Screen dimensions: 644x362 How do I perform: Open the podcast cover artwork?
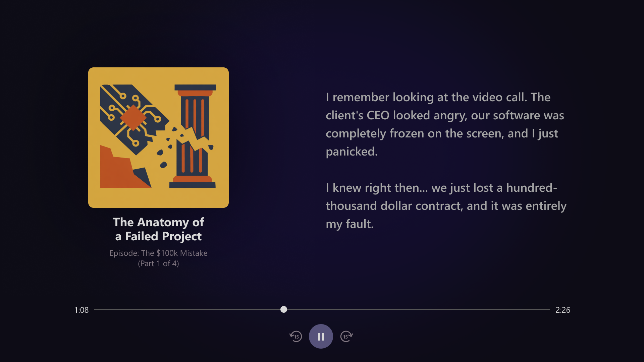[158, 137]
